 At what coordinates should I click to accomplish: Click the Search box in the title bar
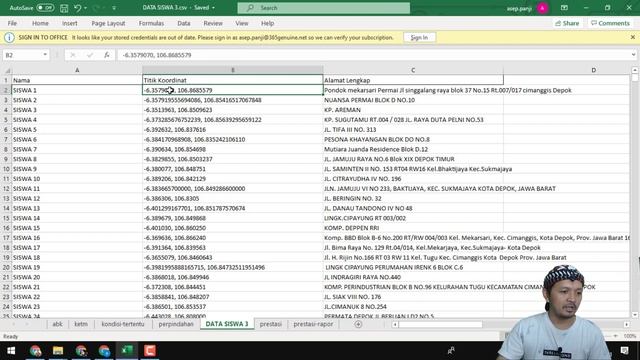pyautogui.click(x=324, y=8)
